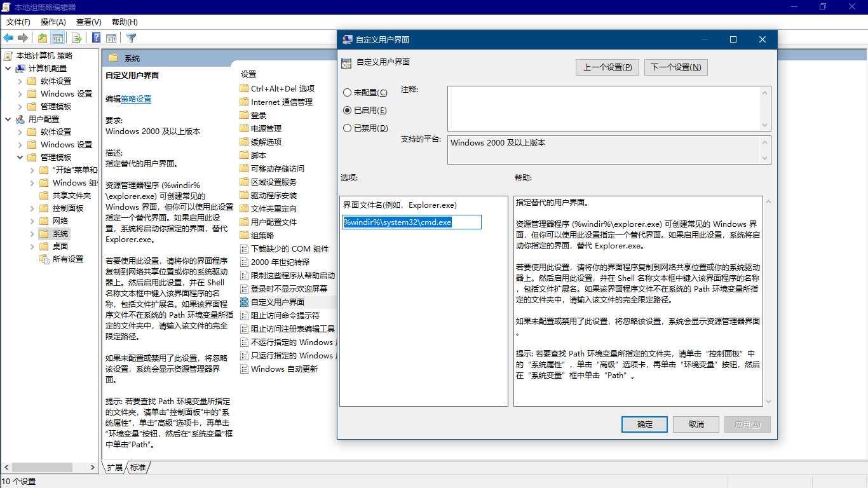Click the Forward arrow toolbar icon

pyautogui.click(x=23, y=38)
